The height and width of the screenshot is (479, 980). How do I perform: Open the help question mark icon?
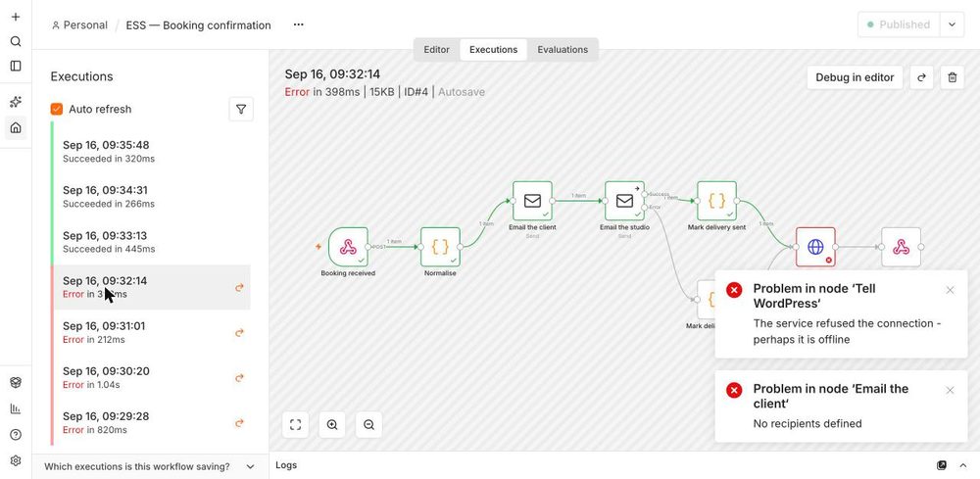pos(16,435)
